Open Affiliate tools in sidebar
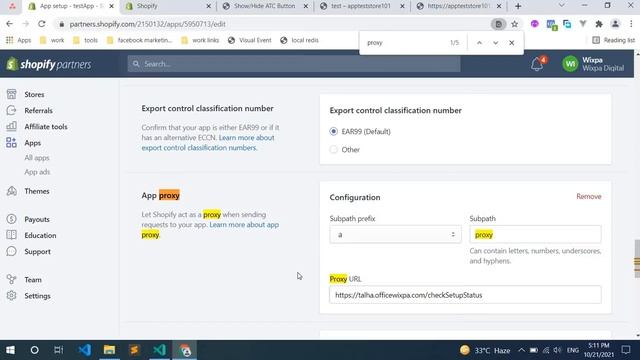Viewport: 640px width, 360px height. pyautogui.click(x=46, y=127)
